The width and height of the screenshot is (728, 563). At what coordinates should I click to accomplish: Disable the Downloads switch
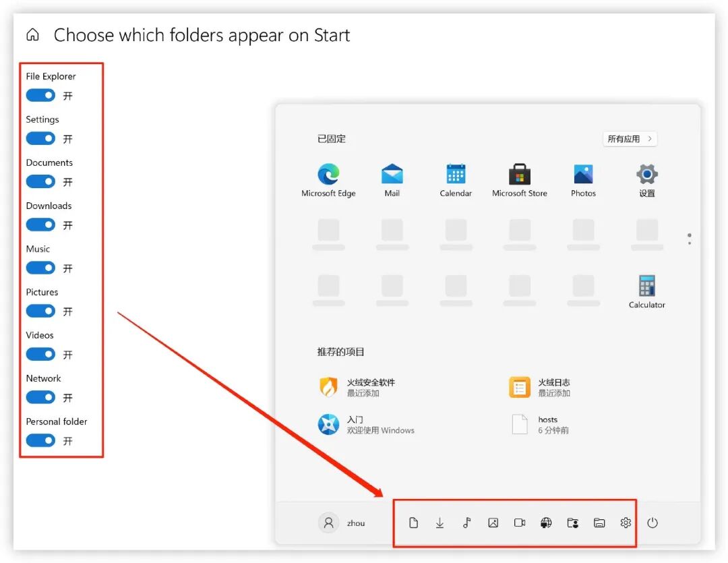(40, 225)
